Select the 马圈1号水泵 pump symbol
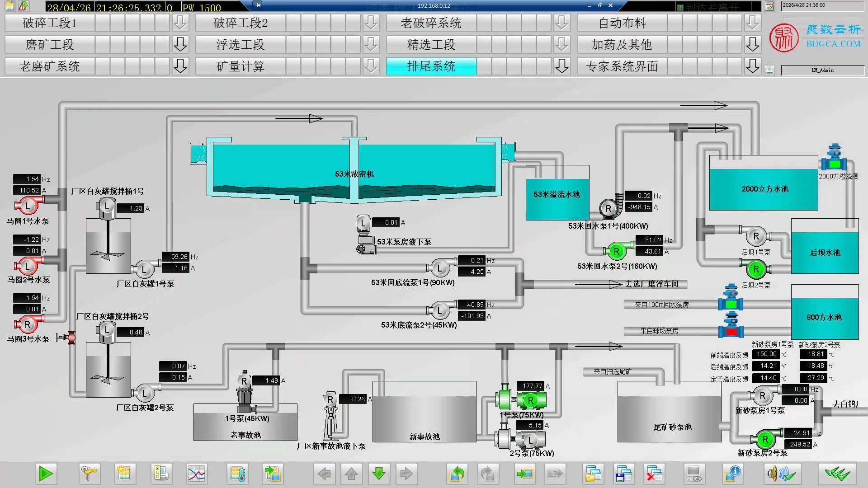The width and height of the screenshot is (868, 488). pos(28,206)
